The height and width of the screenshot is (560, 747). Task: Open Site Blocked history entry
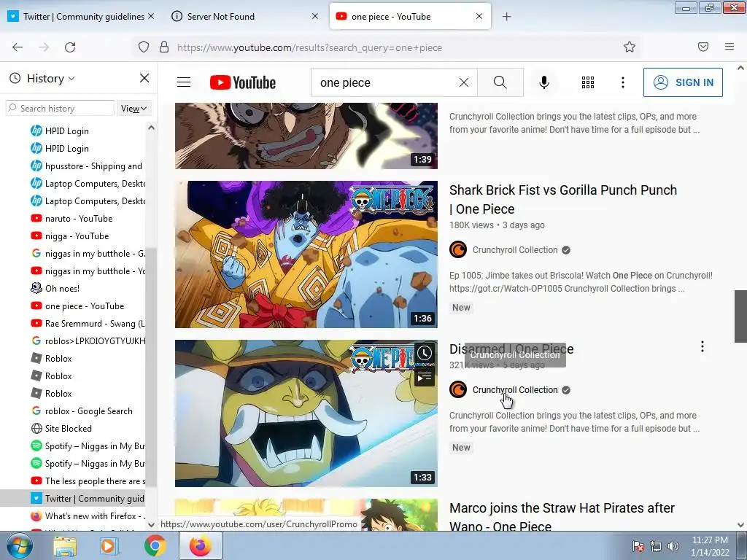(68, 429)
